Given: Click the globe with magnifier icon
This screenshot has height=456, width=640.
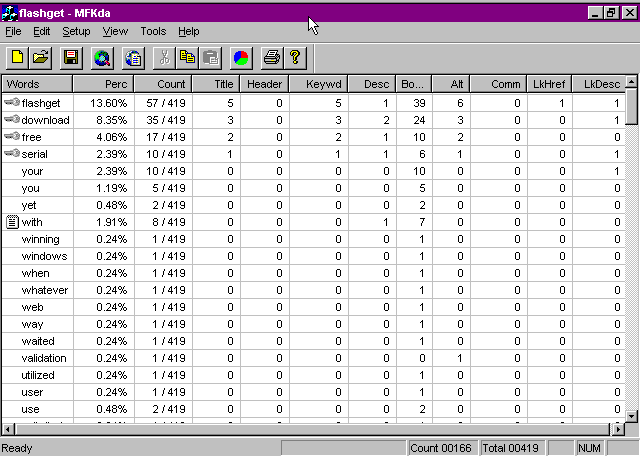Looking at the screenshot, I should click(102, 58).
